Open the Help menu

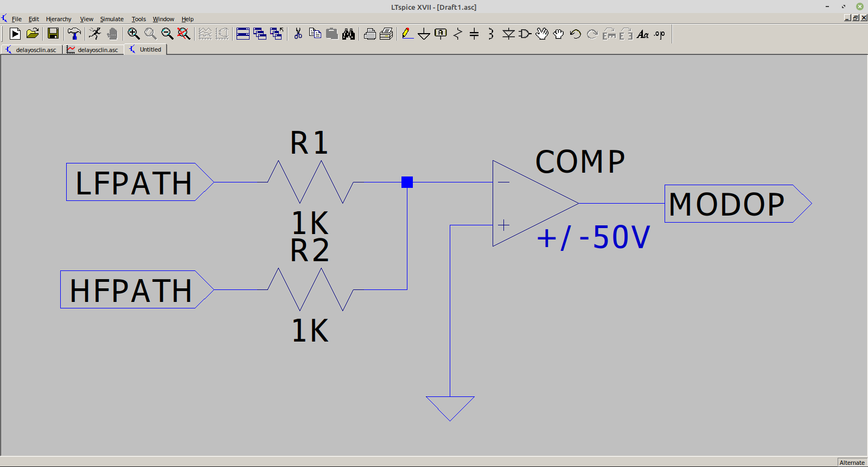[x=188, y=19]
